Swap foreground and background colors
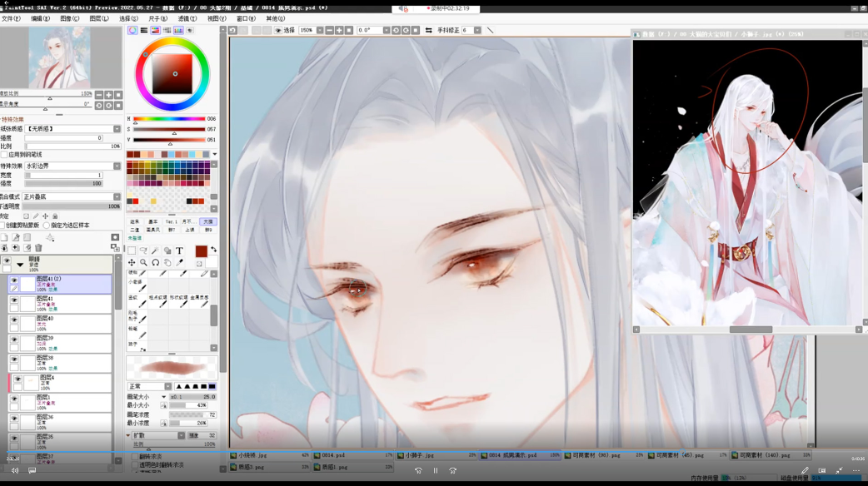Viewport: 868px width, 486px height. (214, 250)
